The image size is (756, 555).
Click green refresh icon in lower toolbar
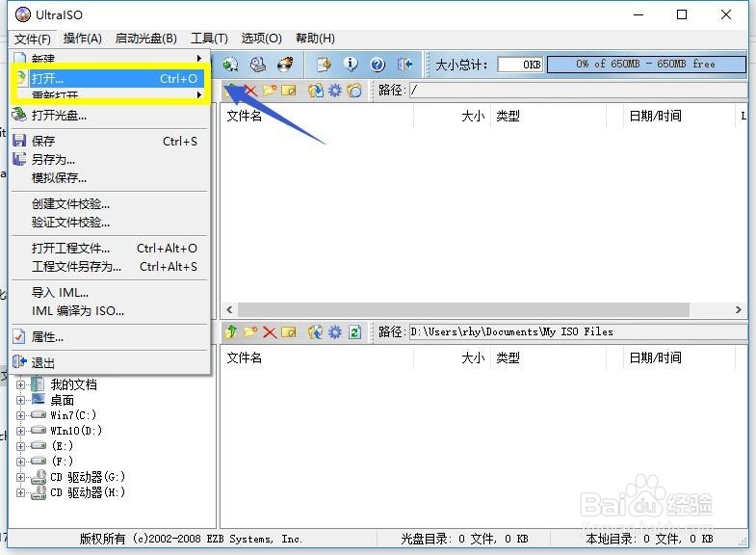click(x=354, y=331)
